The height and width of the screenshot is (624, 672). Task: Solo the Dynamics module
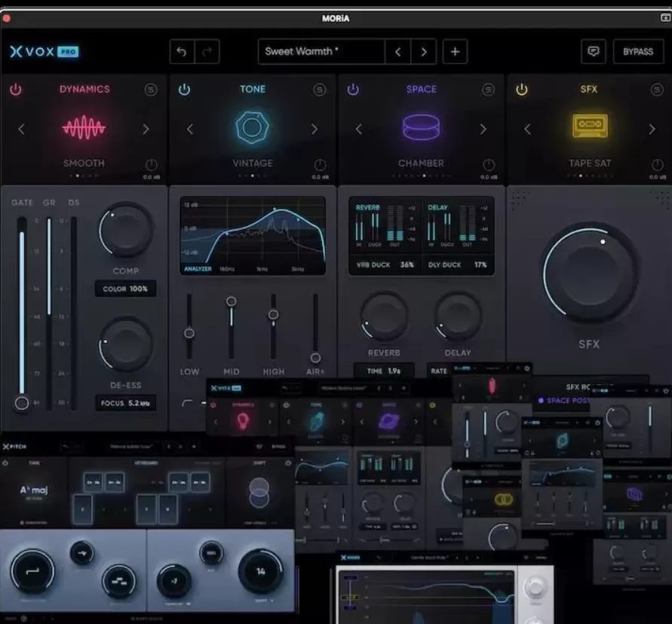(150, 90)
